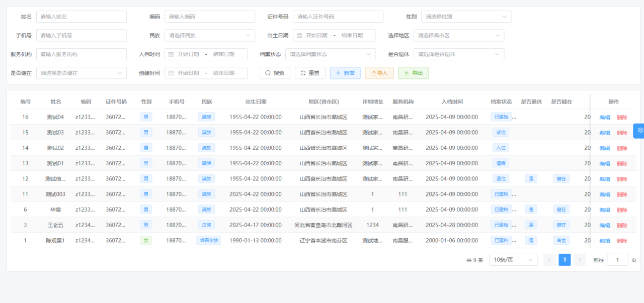This screenshot has width=644, height=303.
Task: Open the 是否退休 dropdown
Action: pyautogui.click(x=459, y=54)
